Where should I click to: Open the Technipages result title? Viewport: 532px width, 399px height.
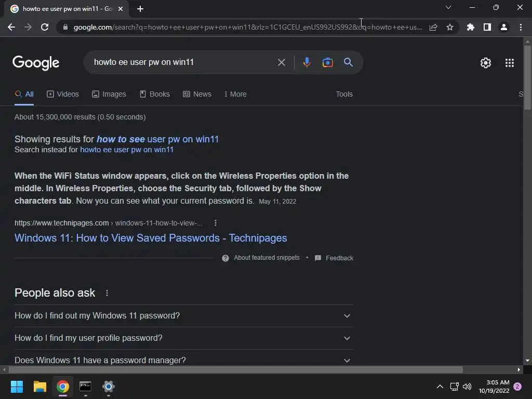tap(151, 238)
